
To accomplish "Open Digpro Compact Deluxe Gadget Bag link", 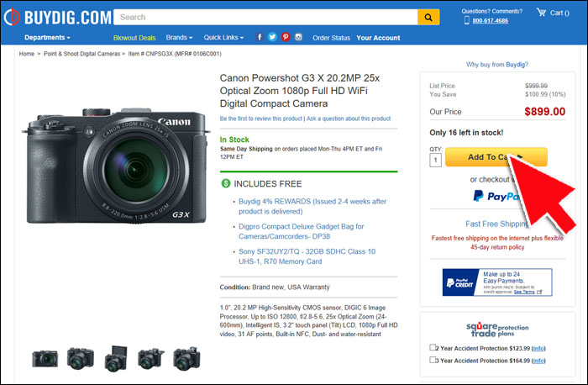I will [301, 231].
